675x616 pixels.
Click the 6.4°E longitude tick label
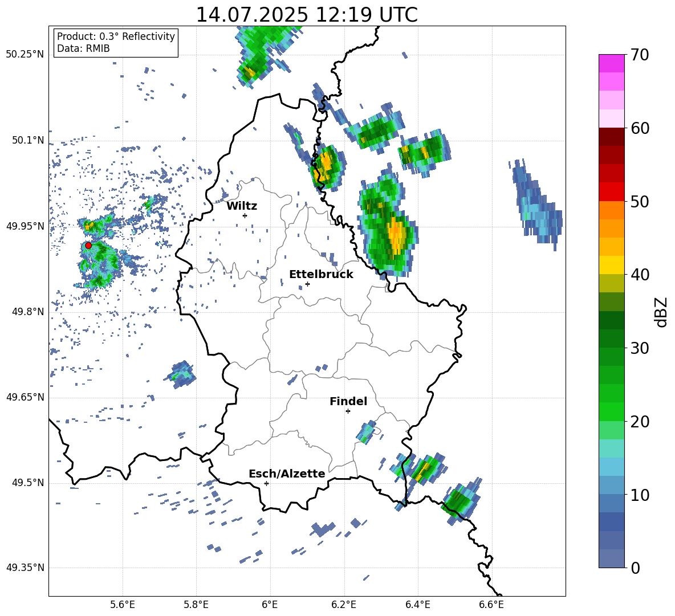[x=417, y=605]
